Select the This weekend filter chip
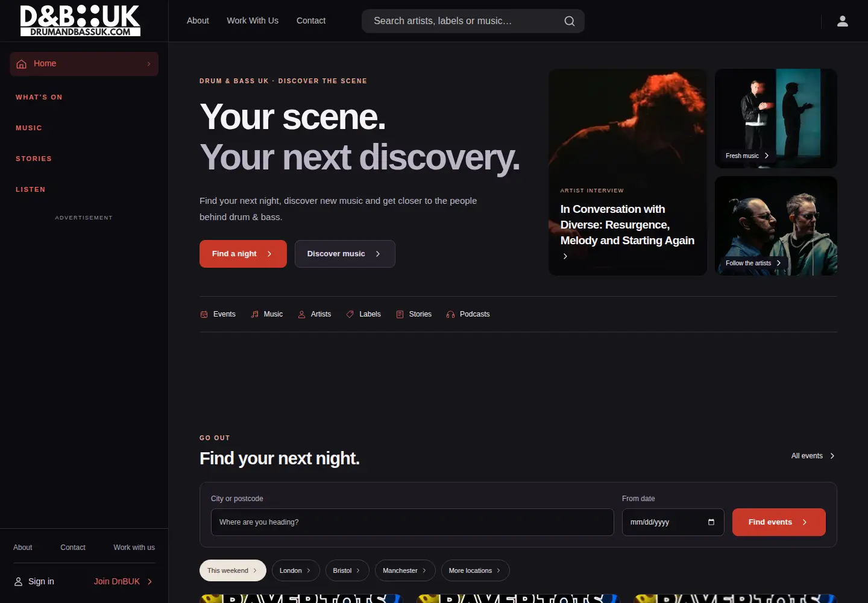The image size is (868, 603). [x=233, y=570]
